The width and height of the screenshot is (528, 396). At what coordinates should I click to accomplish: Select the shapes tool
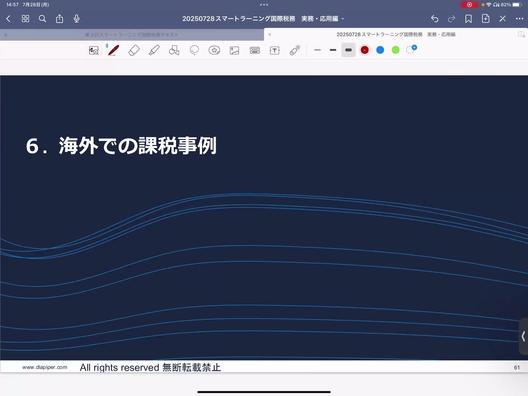(x=174, y=51)
